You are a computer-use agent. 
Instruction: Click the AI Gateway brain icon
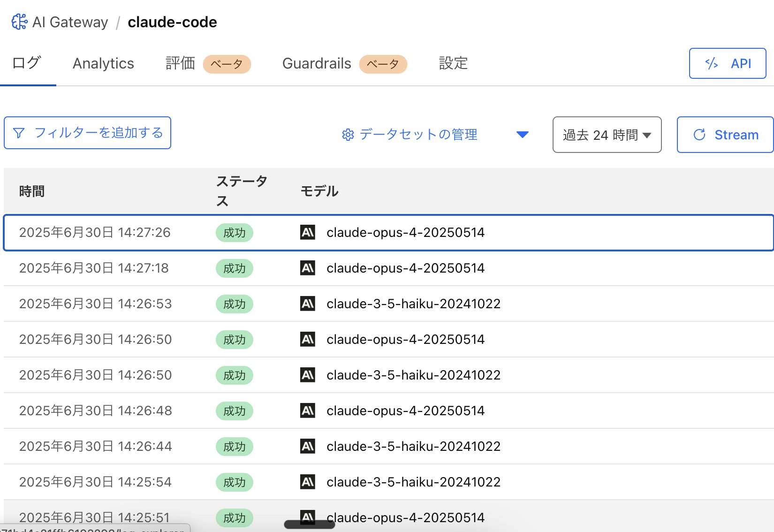pyautogui.click(x=19, y=22)
